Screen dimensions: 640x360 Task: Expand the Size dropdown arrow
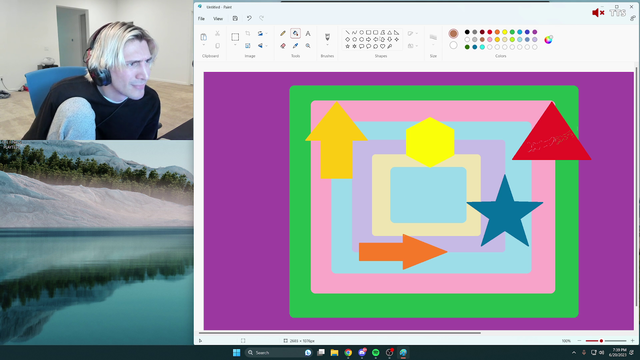[x=433, y=45]
